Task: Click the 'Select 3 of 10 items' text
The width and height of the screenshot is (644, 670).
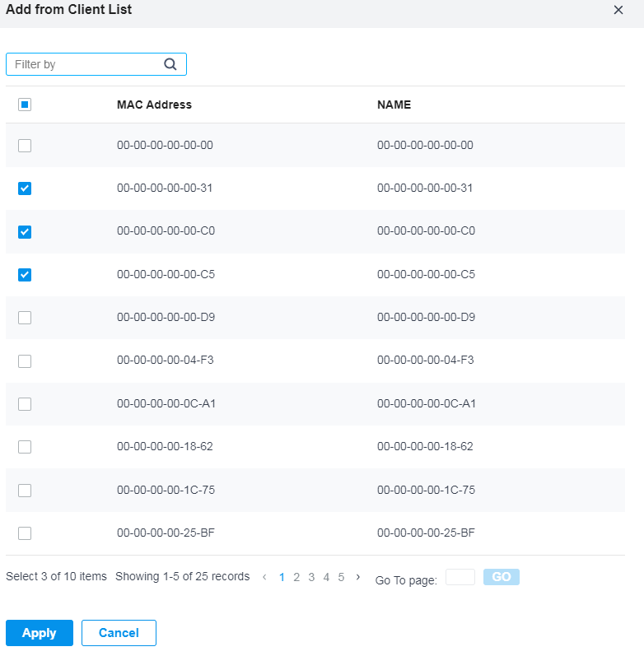Action: coord(56,576)
